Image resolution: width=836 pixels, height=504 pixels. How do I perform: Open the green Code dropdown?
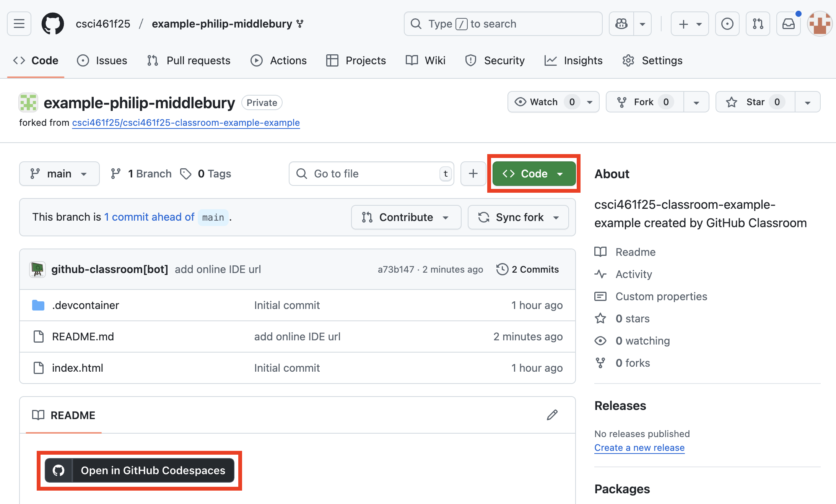(534, 174)
